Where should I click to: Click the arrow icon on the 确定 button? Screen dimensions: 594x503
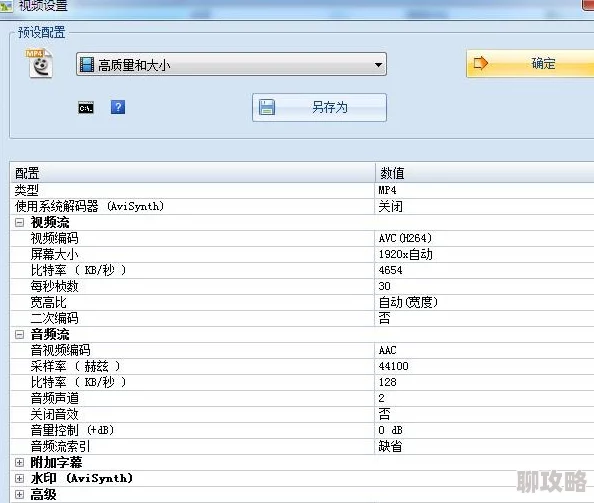[x=480, y=63]
